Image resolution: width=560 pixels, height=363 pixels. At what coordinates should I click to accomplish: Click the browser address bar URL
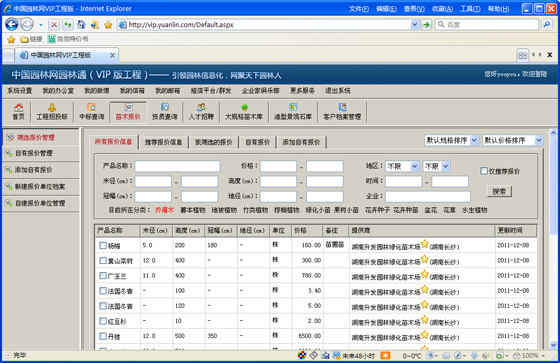click(181, 25)
